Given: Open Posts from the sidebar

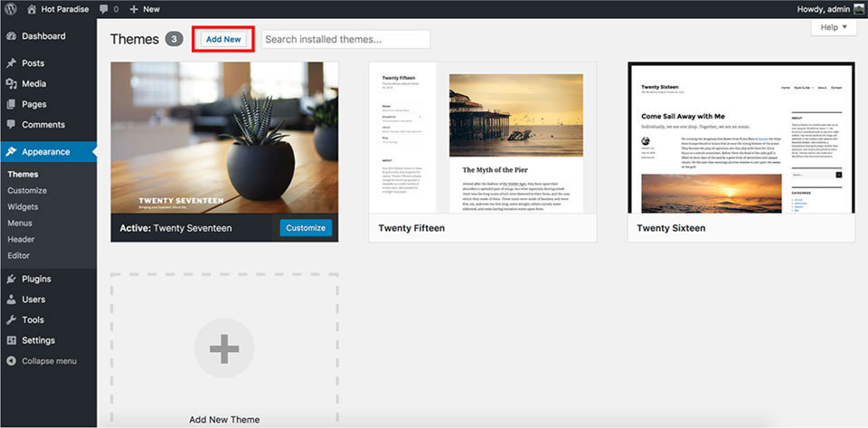Looking at the screenshot, I should pos(33,63).
